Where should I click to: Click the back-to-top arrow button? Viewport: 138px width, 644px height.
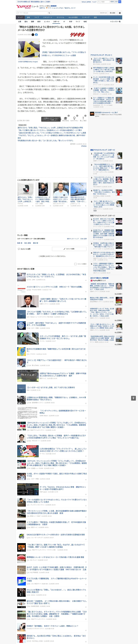[133, 398]
